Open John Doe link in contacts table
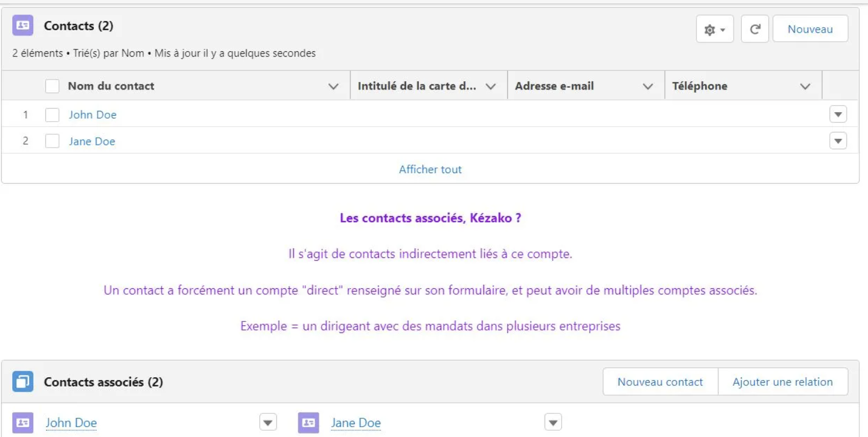This screenshot has width=868, height=437. [93, 115]
